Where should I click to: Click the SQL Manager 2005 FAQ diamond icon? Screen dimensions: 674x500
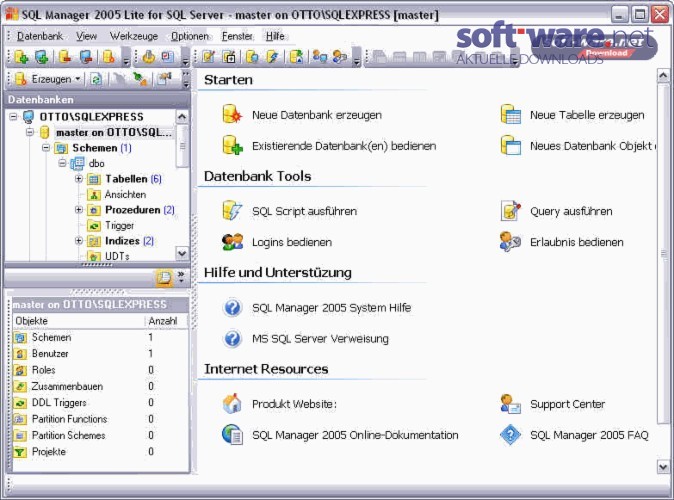[511, 435]
